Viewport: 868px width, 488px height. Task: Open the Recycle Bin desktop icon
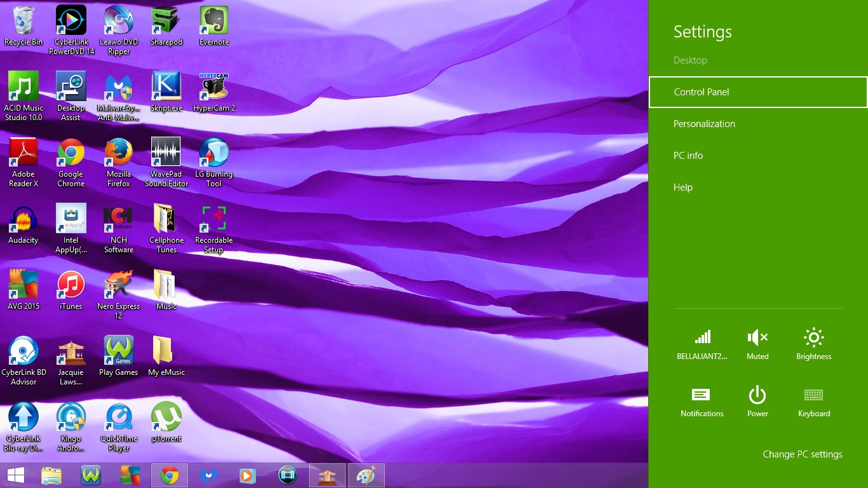point(24,26)
